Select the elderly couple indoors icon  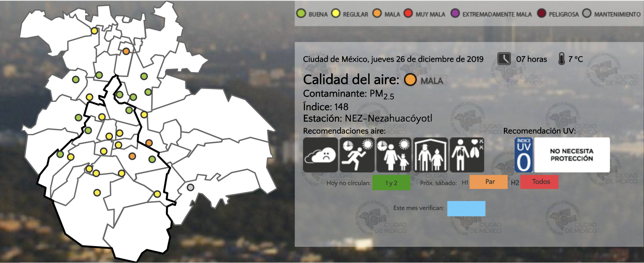430,155
